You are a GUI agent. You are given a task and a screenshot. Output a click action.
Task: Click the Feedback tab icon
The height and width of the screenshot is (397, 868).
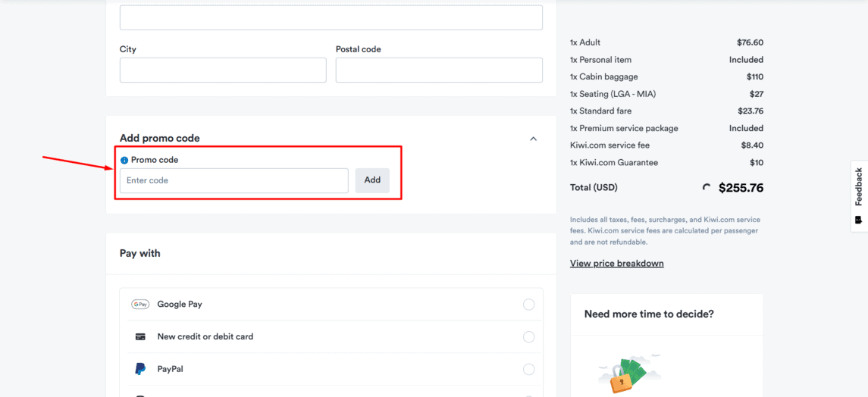859,220
